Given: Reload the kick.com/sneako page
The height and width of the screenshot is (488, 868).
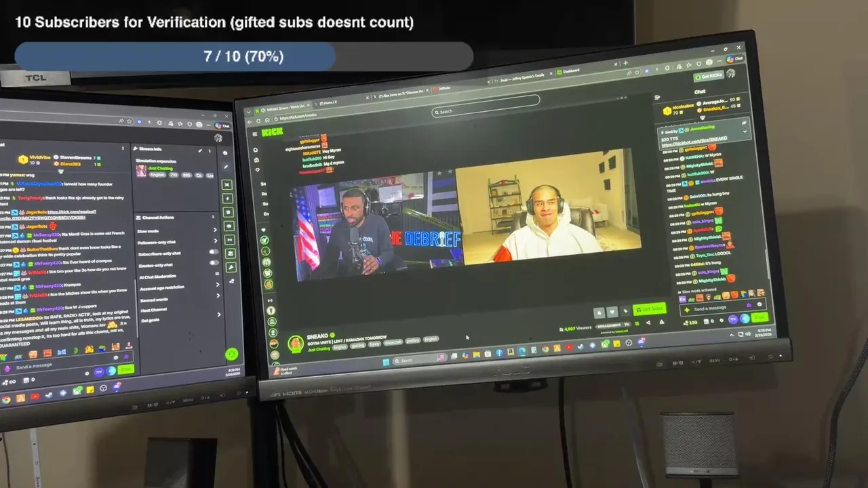Looking at the screenshot, I should click(258, 121).
